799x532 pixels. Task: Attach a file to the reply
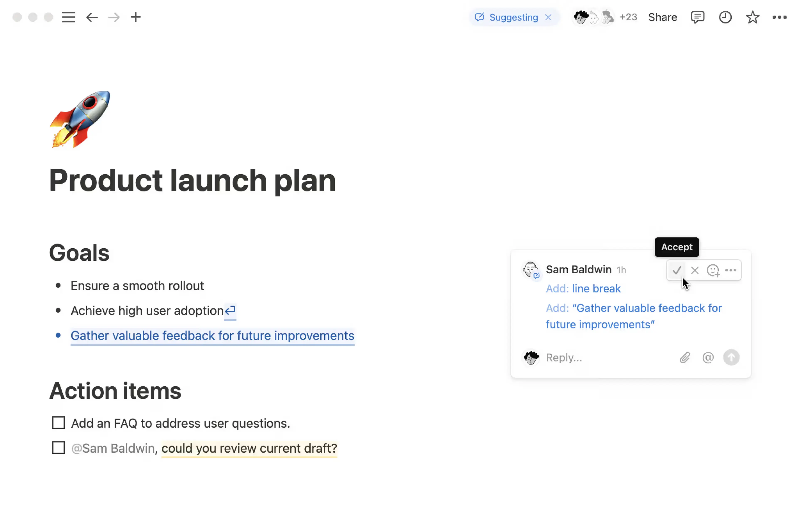point(685,358)
